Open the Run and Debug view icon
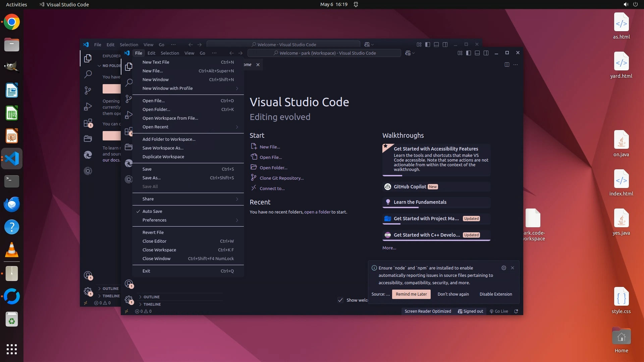Screen dimensions: 644x362 128,115
